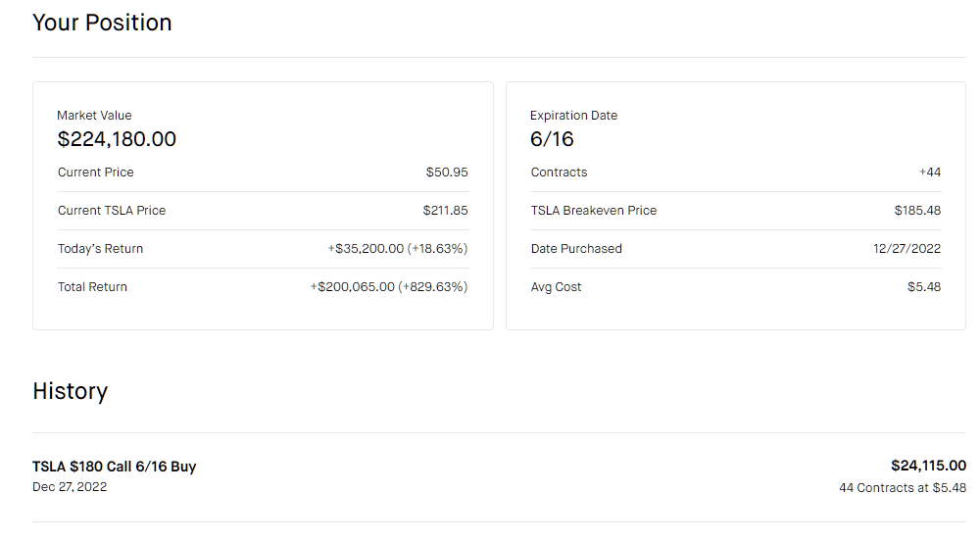
Task: Click the Total Return label
Action: [92, 287]
